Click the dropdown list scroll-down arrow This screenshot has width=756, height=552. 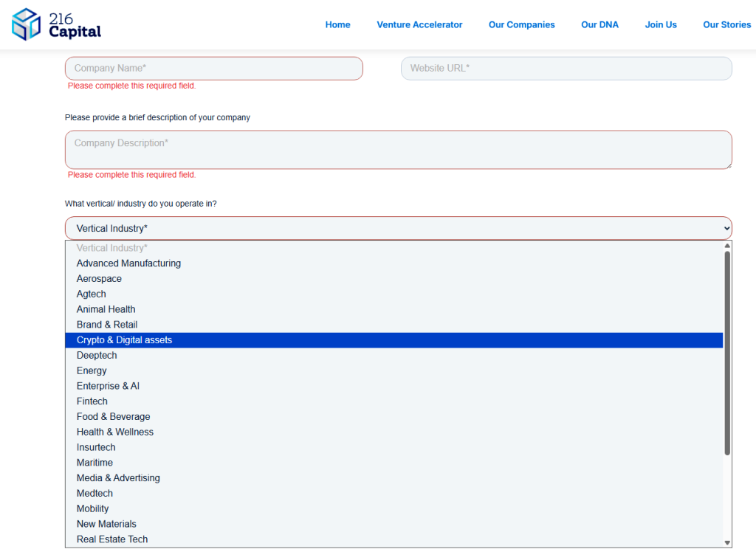(x=727, y=542)
